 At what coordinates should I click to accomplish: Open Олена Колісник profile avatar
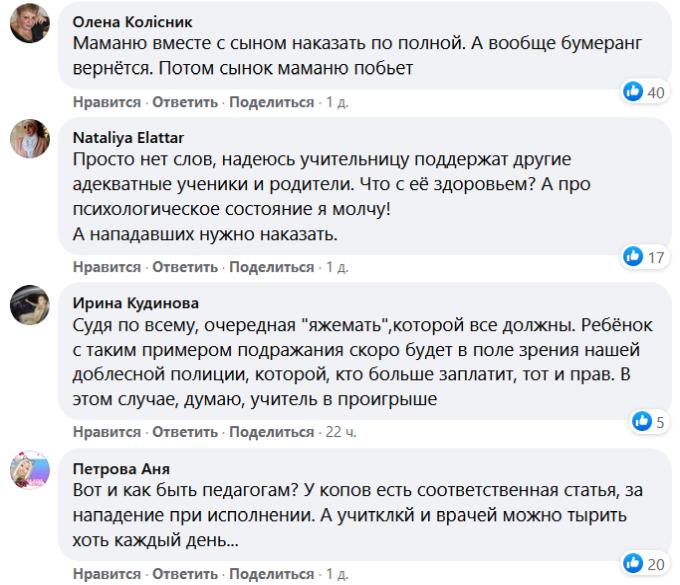point(29,23)
